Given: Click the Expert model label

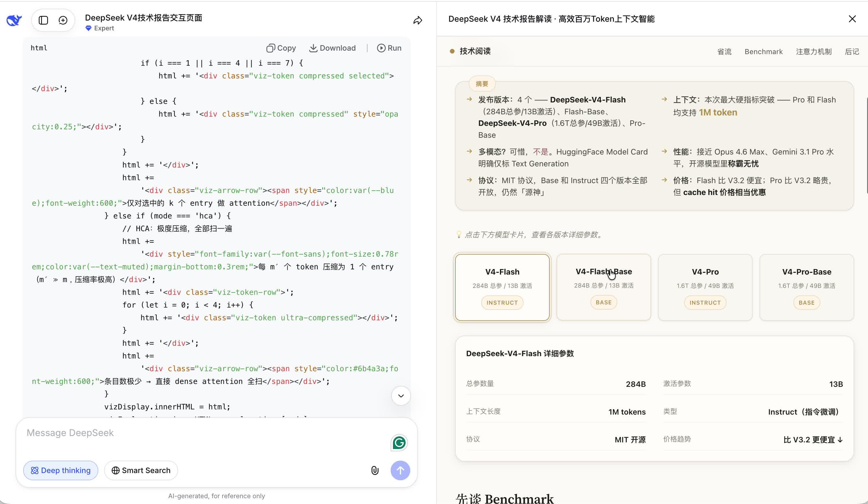Looking at the screenshot, I should click(x=100, y=28).
